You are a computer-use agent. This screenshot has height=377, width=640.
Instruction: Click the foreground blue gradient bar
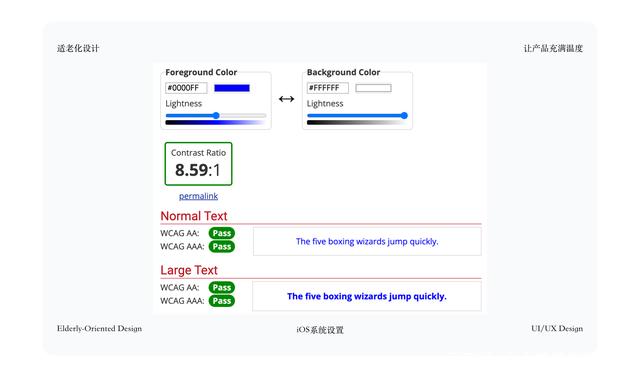click(216, 122)
